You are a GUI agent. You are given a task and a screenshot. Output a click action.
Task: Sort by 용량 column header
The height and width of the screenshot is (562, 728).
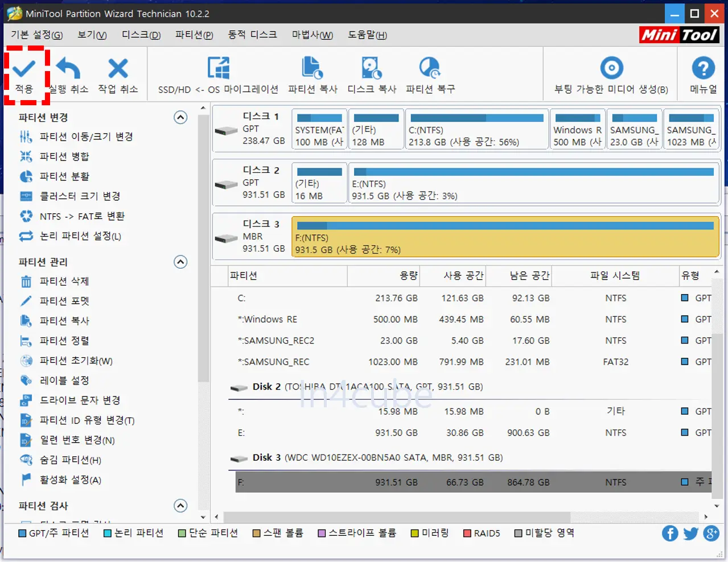383,276
